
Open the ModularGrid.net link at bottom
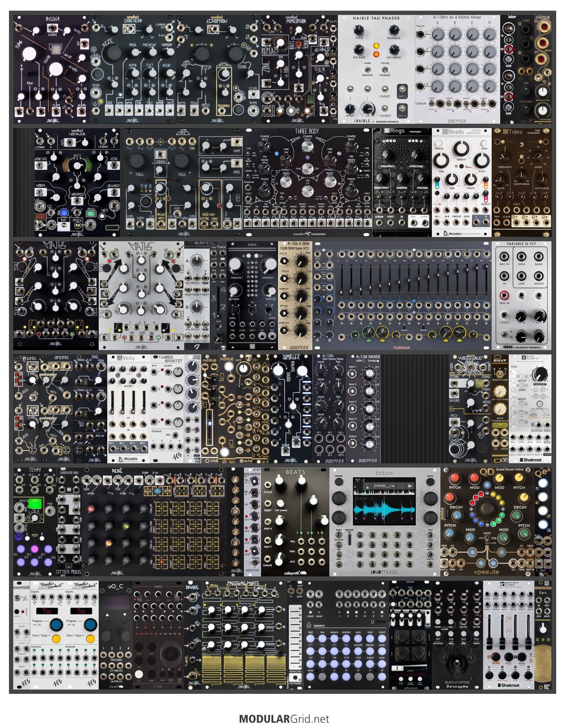coord(284,719)
